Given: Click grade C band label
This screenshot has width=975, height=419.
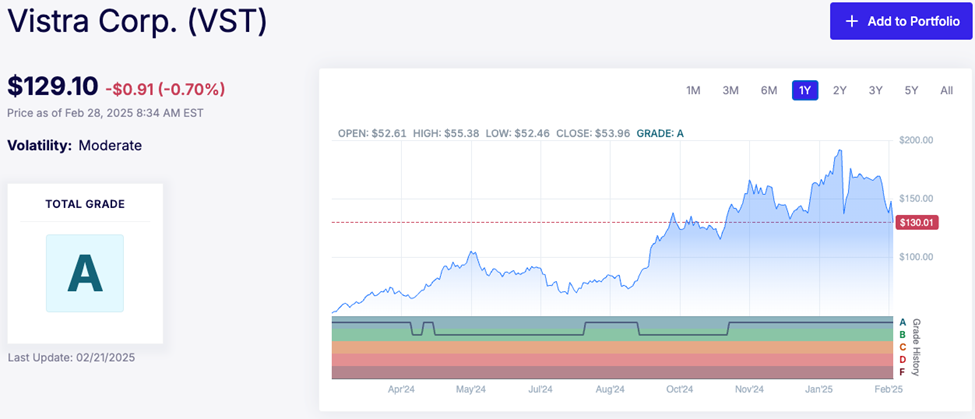Looking at the screenshot, I should click(x=903, y=347).
